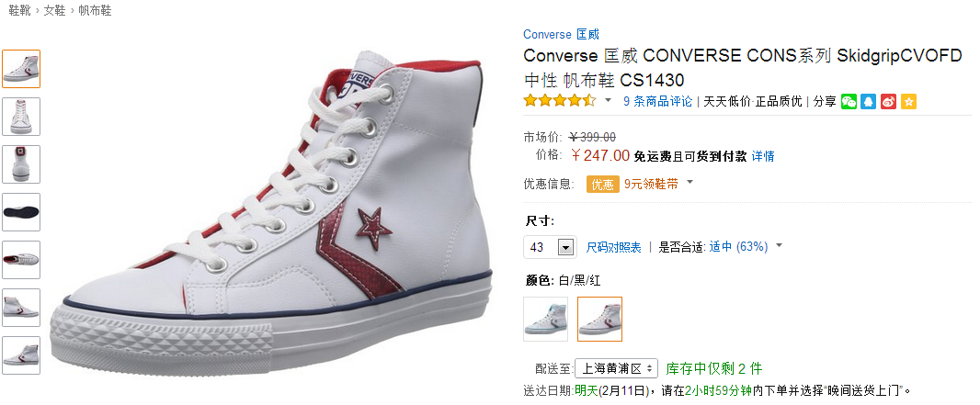Open the size 43 dropdown
Viewport: 980px width, 405px height.
point(550,247)
